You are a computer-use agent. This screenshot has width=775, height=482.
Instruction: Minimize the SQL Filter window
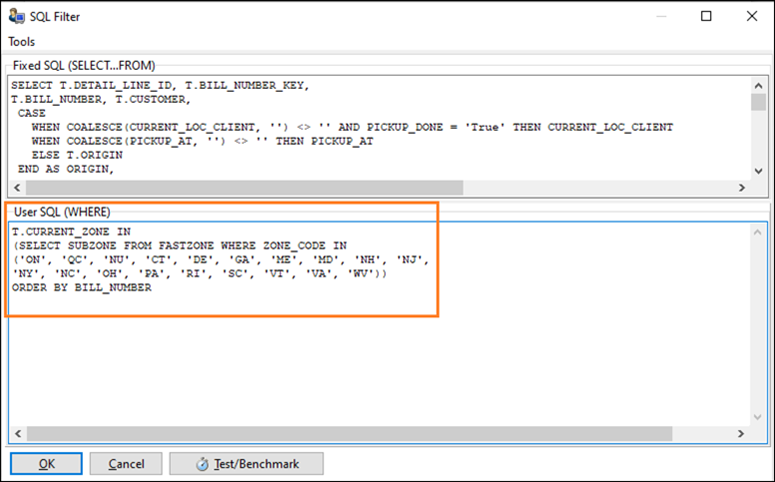(x=661, y=16)
